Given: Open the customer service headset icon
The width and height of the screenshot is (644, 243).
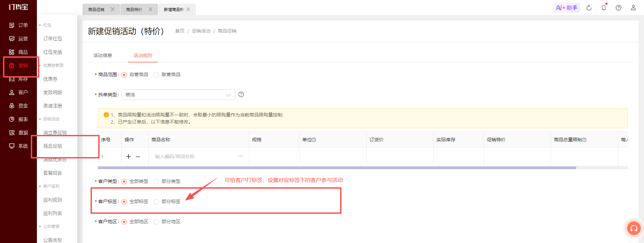Looking at the screenshot, I should click(634, 229).
